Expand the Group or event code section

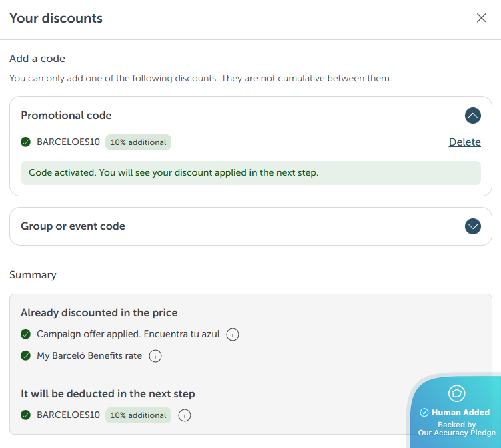click(472, 226)
